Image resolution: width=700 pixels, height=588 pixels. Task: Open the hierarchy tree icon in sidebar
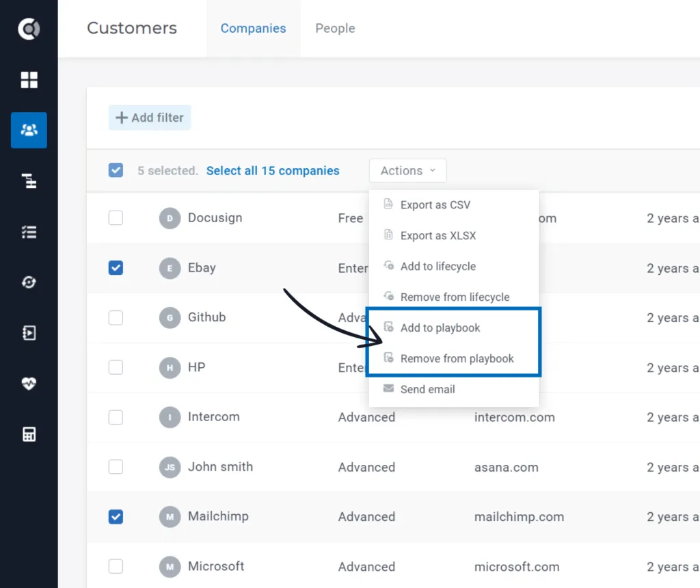[29, 181]
